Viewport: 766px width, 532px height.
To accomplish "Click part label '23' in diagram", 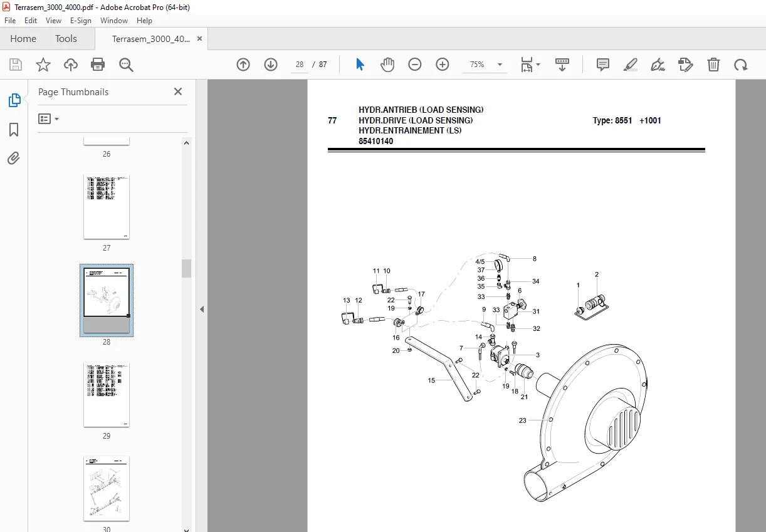I will pos(523,420).
